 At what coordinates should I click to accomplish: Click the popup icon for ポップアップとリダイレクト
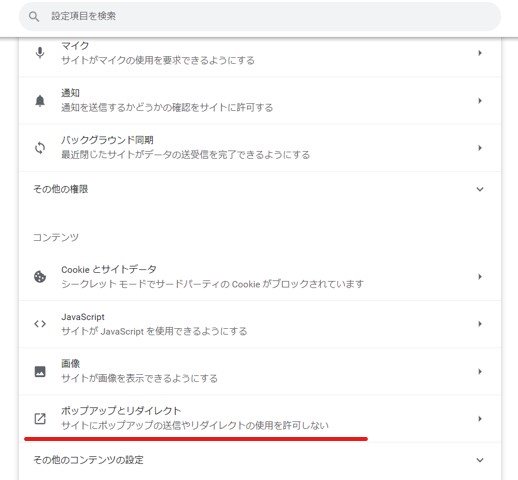pos(40,419)
